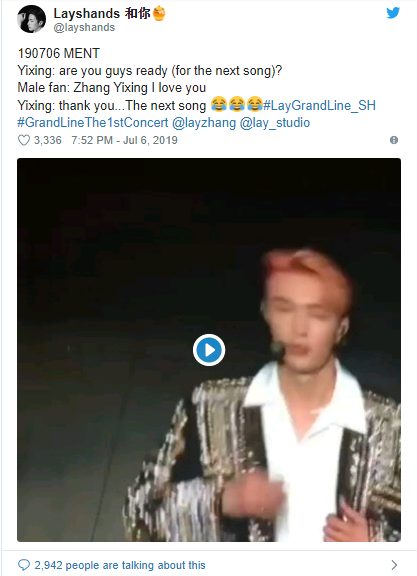The image size is (417, 576).
Task: Open the #LayGrandLine_SH hashtag
Action: coord(319,105)
